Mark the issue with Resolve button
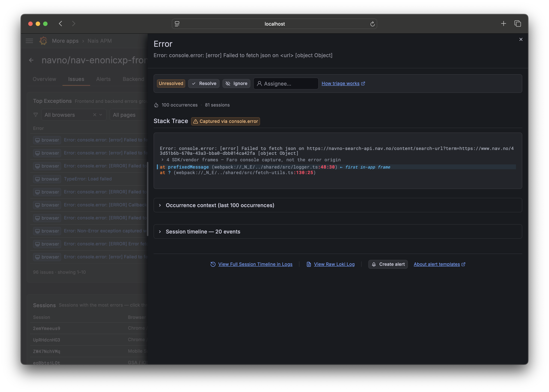This screenshot has height=392, width=549. pos(204,84)
